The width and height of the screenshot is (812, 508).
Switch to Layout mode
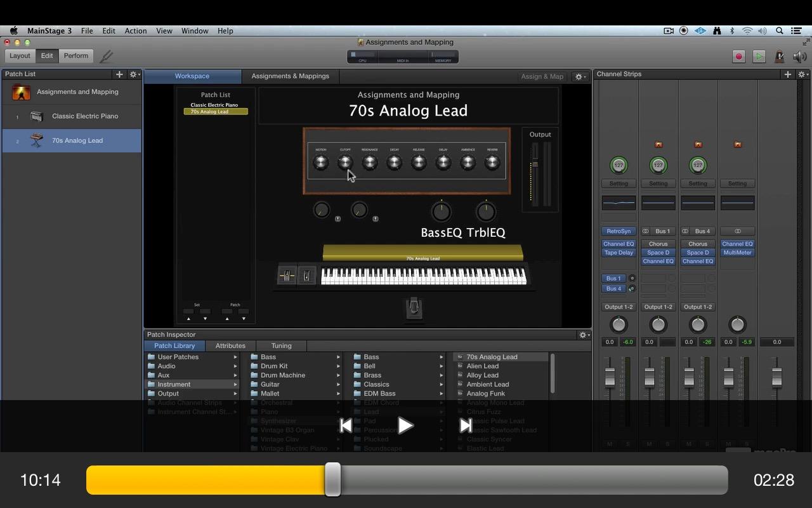pos(20,56)
